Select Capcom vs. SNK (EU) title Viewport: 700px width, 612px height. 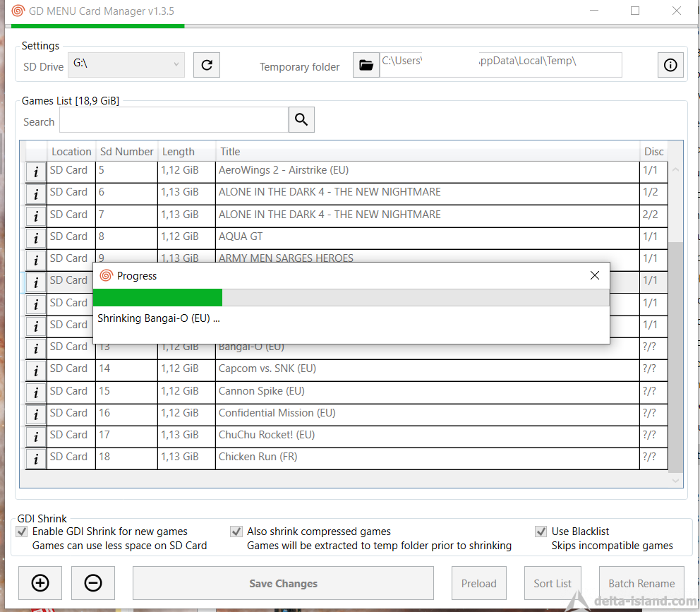[267, 368]
